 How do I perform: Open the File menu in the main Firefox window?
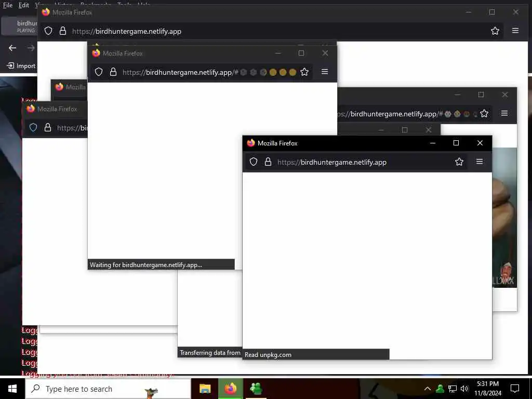[x=7, y=5]
